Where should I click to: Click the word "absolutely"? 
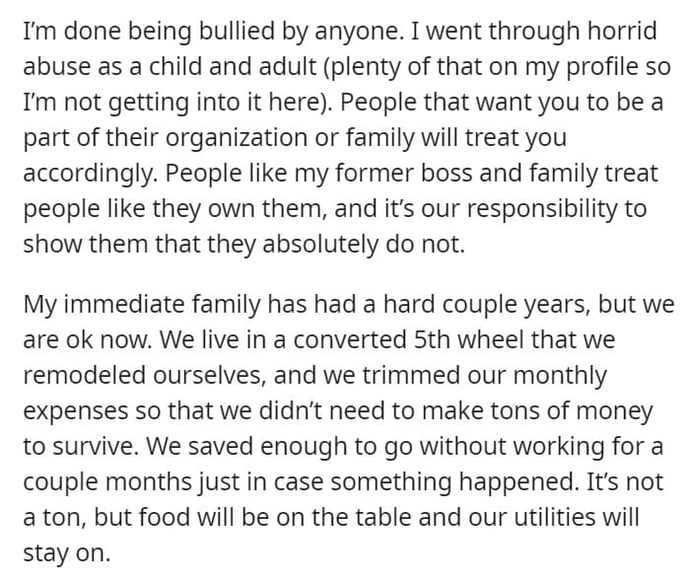click(320, 244)
